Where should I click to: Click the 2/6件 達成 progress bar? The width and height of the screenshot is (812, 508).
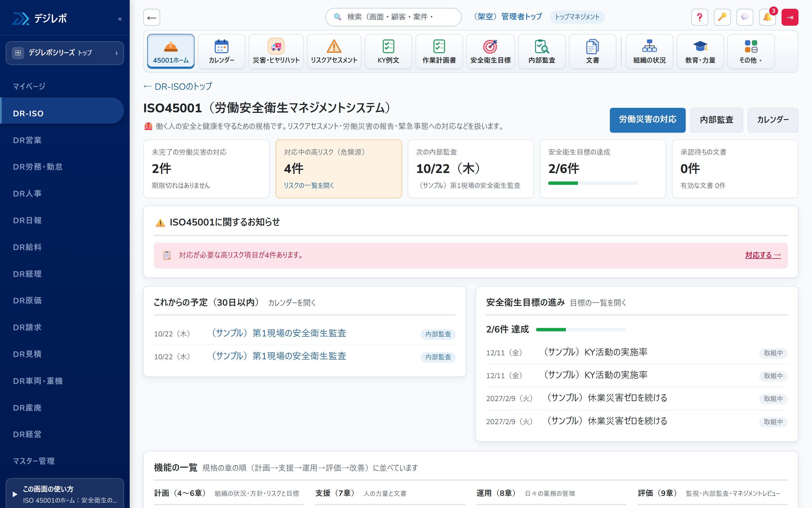(x=581, y=330)
